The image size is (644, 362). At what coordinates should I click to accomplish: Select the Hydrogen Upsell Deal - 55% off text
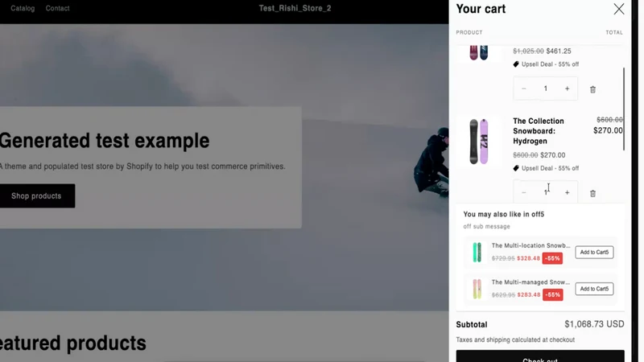click(x=550, y=168)
